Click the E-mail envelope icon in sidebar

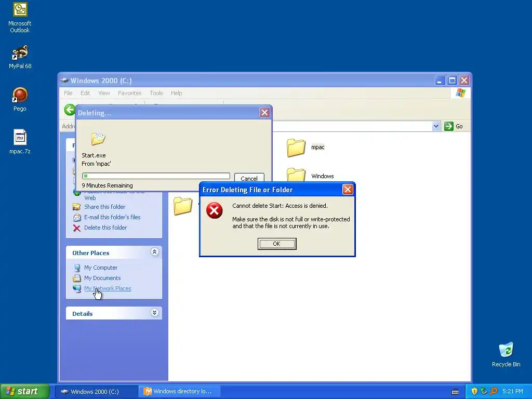(77, 218)
